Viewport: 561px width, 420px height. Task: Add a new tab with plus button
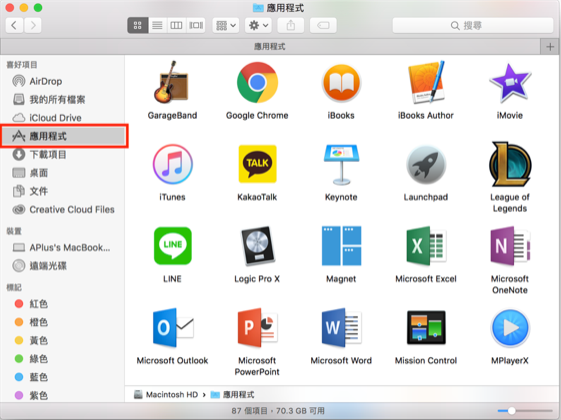(x=550, y=47)
